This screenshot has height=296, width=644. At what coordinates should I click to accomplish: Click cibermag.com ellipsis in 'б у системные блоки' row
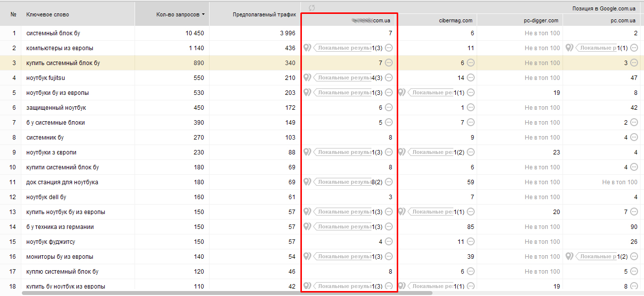(x=471, y=123)
